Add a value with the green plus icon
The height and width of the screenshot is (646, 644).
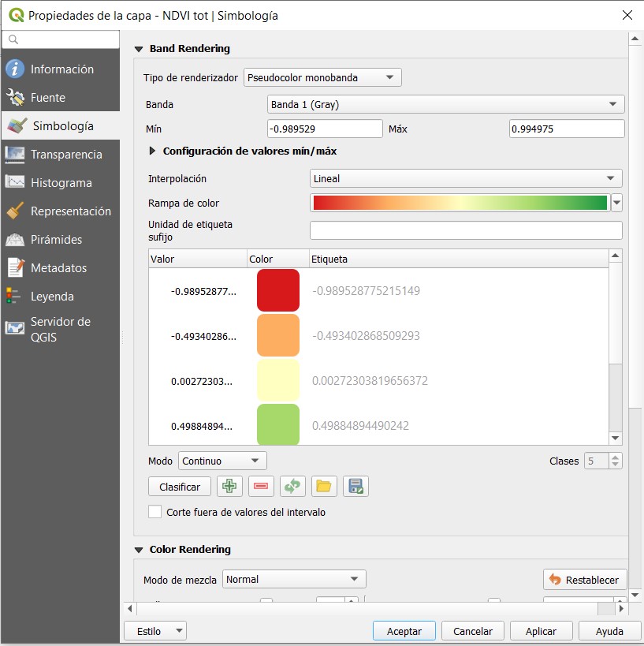click(229, 487)
